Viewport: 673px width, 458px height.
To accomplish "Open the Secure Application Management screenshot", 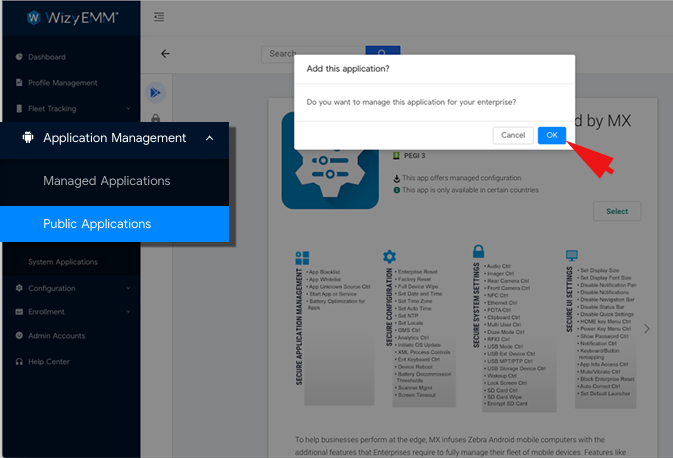I will pos(333,328).
